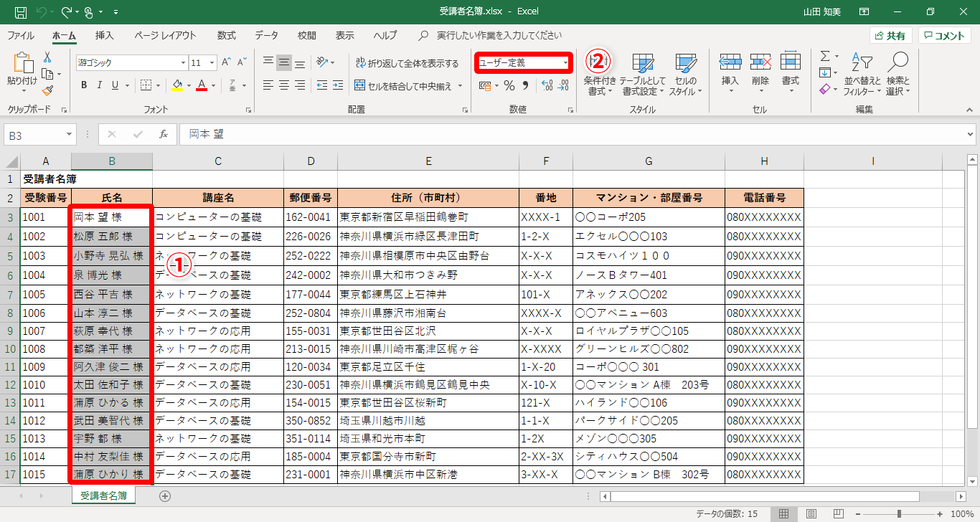This screenshot has height=522, width=980.
Task: Activate the format painter brush
Action: (x=47, y=90)
